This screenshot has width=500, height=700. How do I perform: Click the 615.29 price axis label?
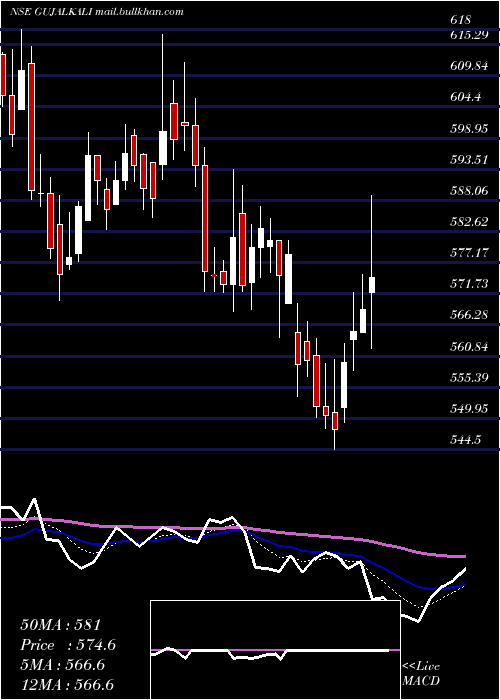pyautogui.click(x=468, y=35)
